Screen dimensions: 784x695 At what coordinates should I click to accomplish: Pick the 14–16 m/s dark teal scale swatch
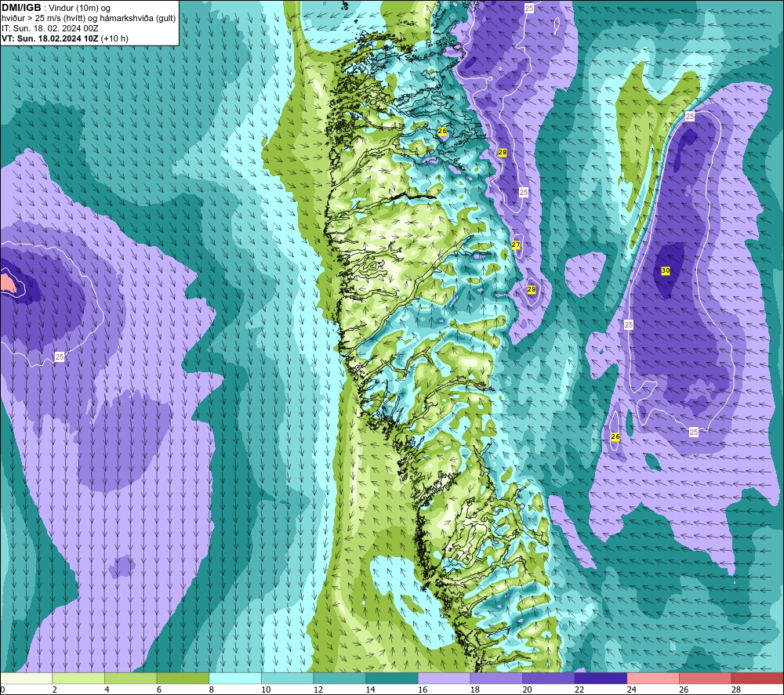click(x=392, y=679)
